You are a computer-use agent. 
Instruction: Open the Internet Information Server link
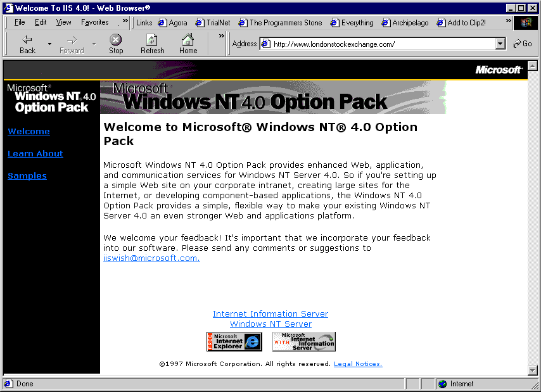[270, 313]
